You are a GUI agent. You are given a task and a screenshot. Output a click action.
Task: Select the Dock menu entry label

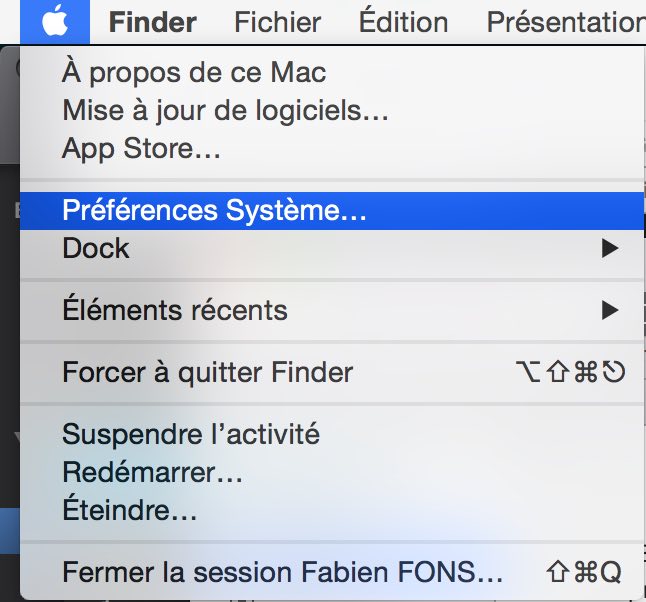[x=96, y=248]
